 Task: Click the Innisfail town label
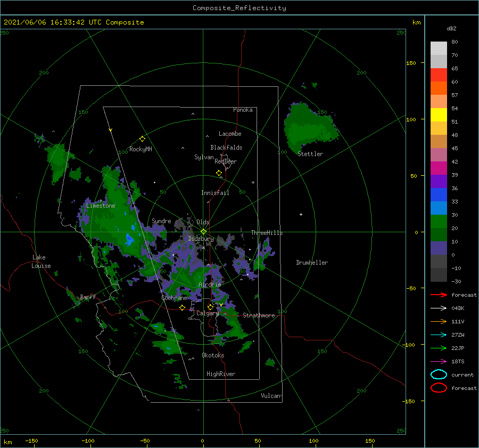215,193
